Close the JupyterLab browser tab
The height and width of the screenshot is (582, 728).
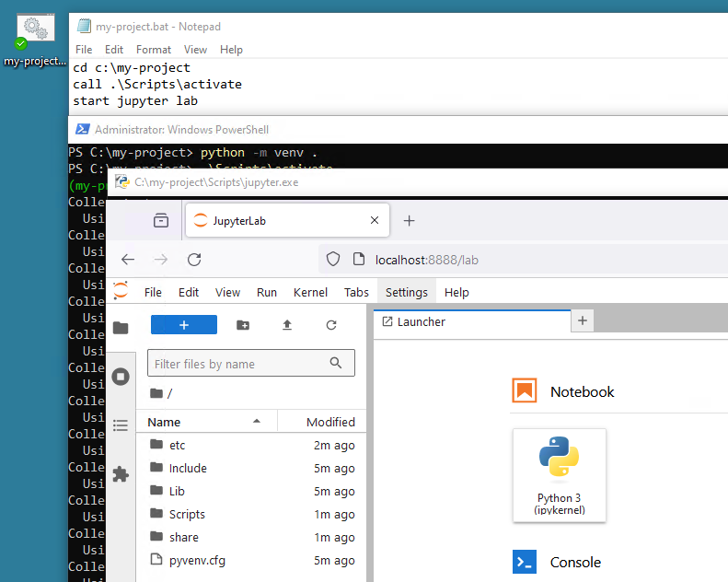(x=375, y=220)
